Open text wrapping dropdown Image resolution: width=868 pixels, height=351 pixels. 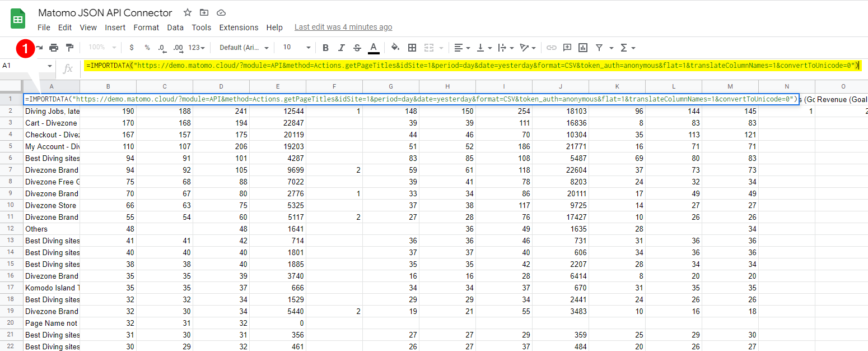tap(505, 48)
